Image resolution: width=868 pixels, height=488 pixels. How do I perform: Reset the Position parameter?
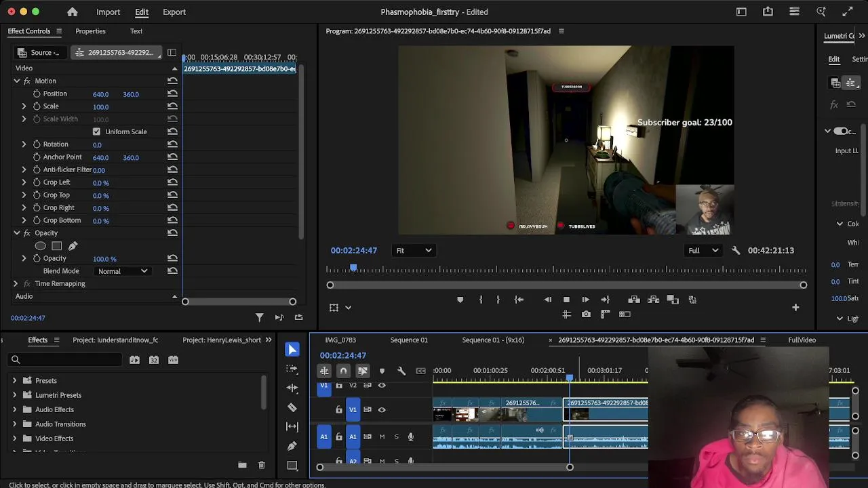click(172, 94)
